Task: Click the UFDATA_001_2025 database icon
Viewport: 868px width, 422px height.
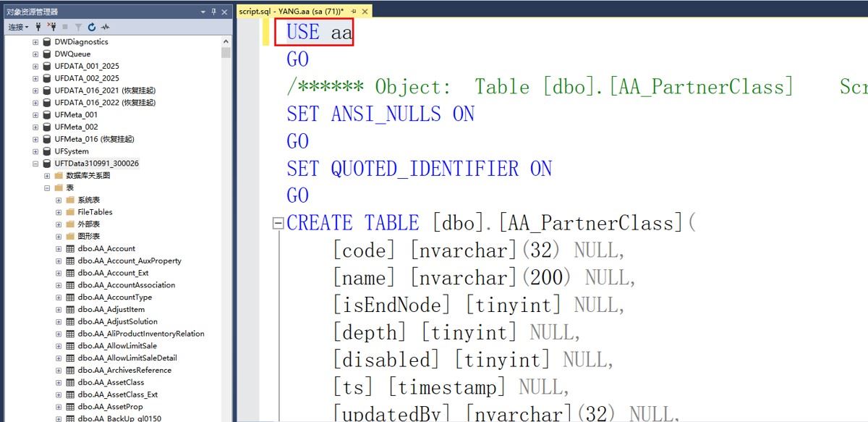Action: pyautogui.click(x=47, y=66)
